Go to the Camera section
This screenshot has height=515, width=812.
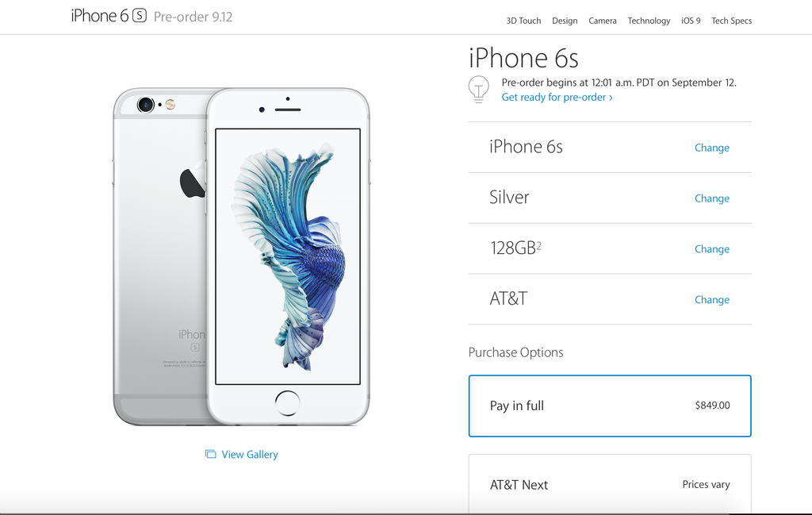point(603,21)
